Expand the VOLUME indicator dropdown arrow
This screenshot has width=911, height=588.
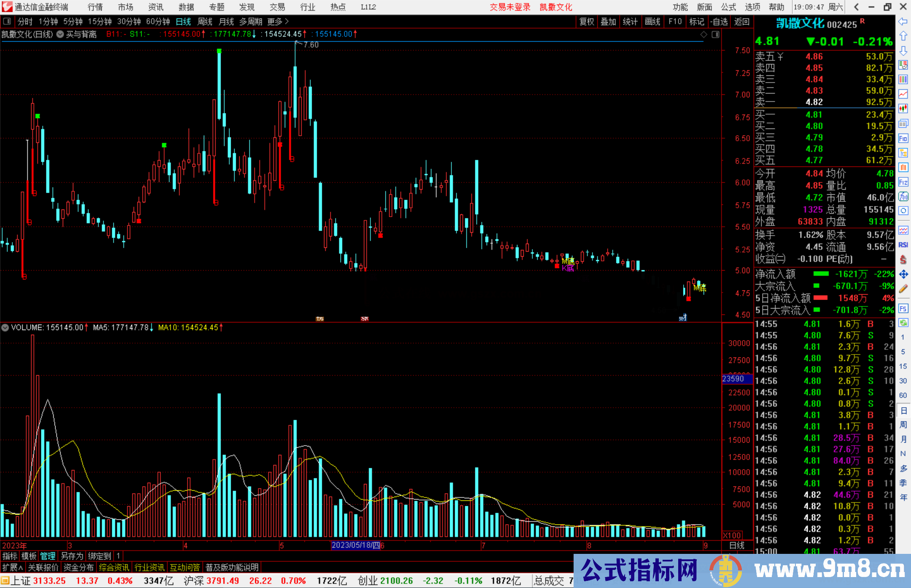5,328
